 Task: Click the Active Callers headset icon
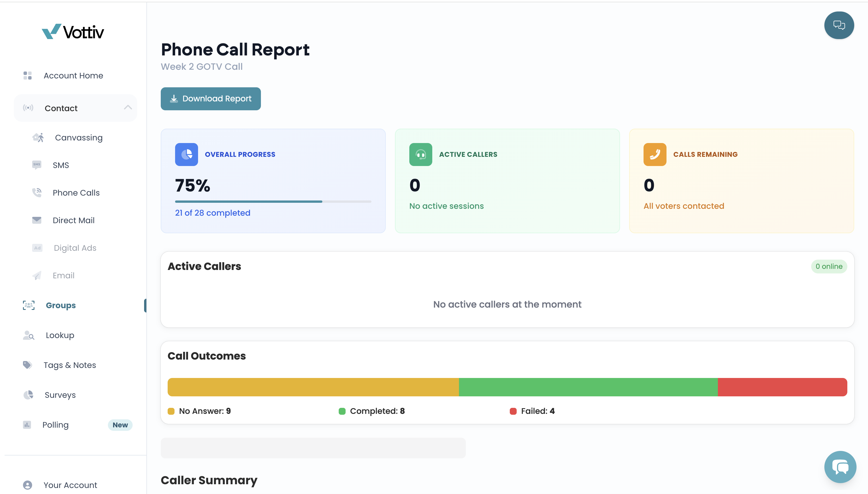click(x=421, y=155)
